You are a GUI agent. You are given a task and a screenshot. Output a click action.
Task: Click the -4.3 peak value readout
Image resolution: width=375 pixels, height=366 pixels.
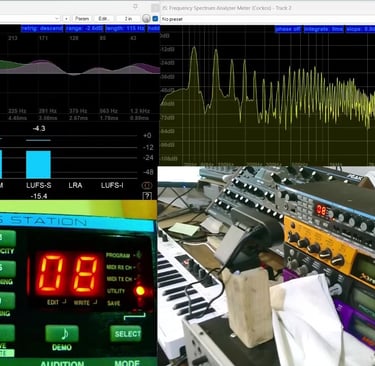[39, 128]
